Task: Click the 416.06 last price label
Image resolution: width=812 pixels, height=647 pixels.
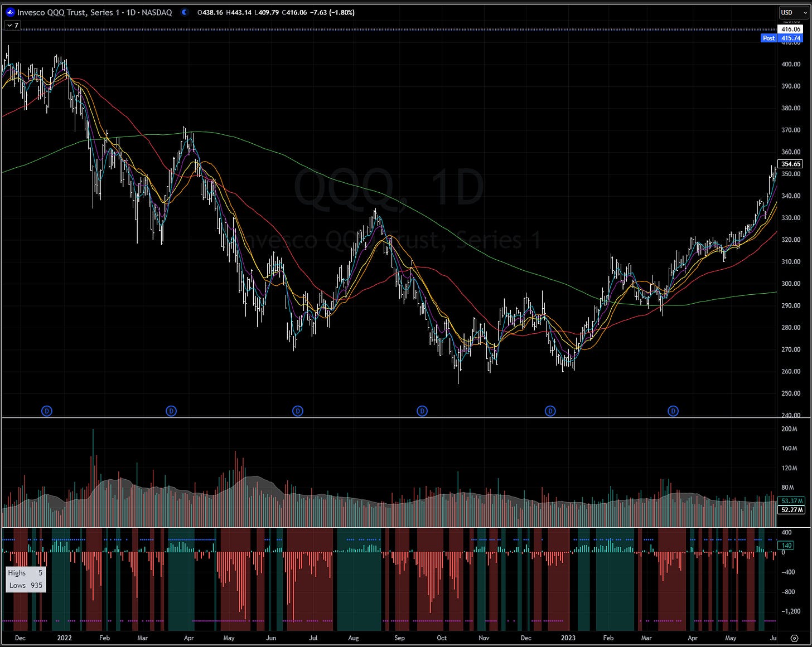Action: (x=791, y=29)
